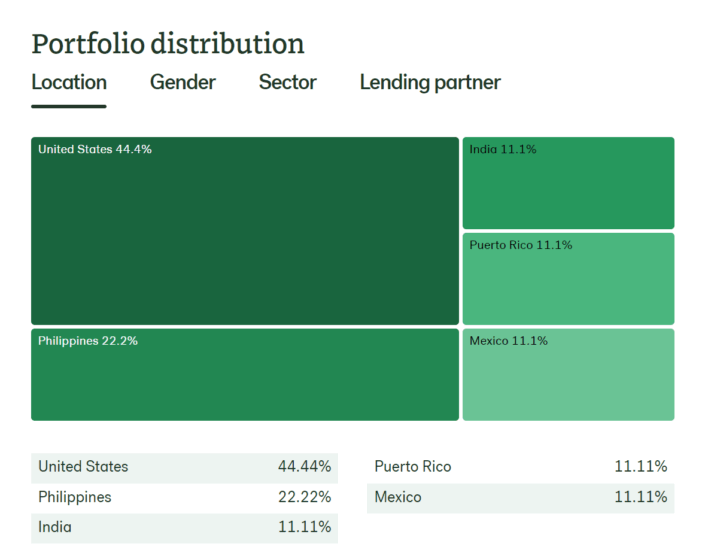Image resolution: width=705 pixels, height=550 pixels.
Task: Switch to the Gender tab
Action: [183, 82]
